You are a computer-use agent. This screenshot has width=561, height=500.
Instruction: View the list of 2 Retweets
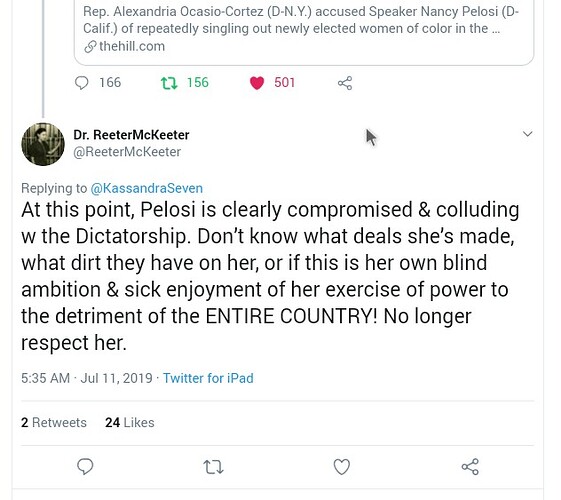pyautogui.click(x=54, y=423)
